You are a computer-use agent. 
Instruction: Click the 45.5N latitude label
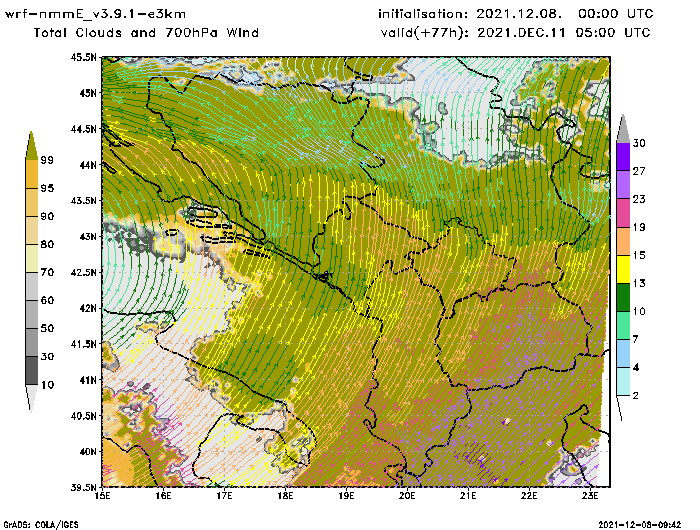pos(83,57)
